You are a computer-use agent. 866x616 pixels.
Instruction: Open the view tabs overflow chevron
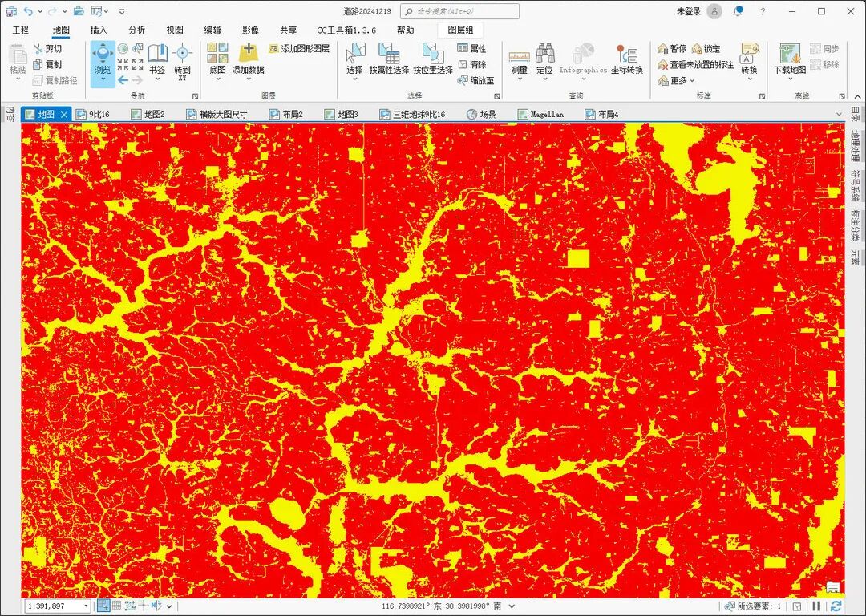click(839, 115)
